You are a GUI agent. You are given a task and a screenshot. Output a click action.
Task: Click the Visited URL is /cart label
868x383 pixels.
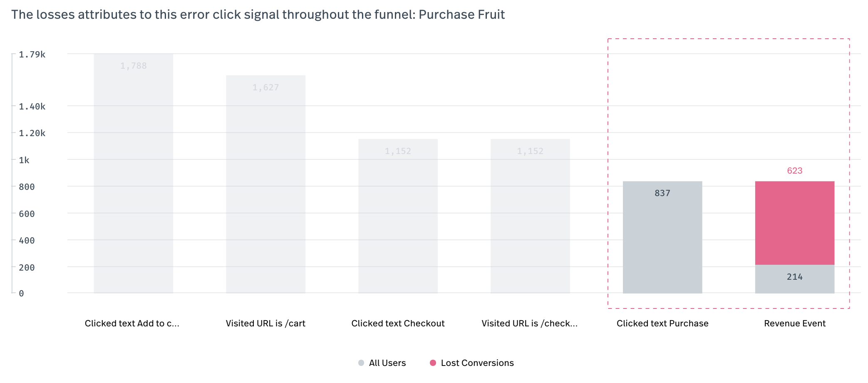[x=265, y=323]
